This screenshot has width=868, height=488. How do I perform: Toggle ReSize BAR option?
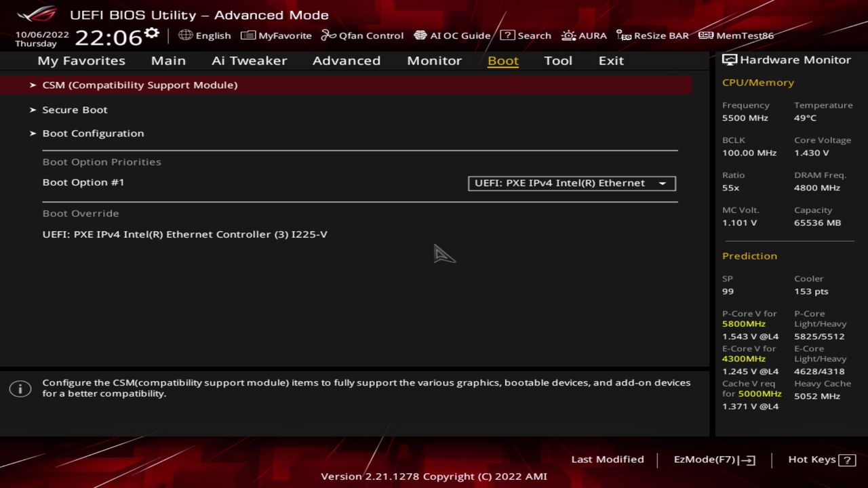click(x=652, y=35)
